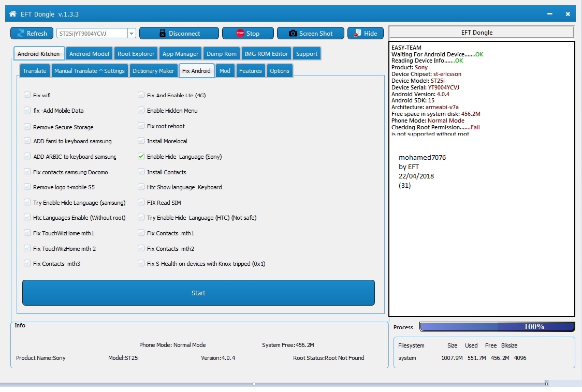Switch to the App Manager tab
582x392 pixels.
(x=180, y=54)
